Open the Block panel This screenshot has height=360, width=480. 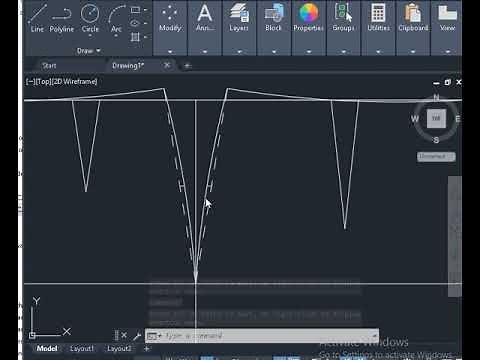click(x=273, y=18)
